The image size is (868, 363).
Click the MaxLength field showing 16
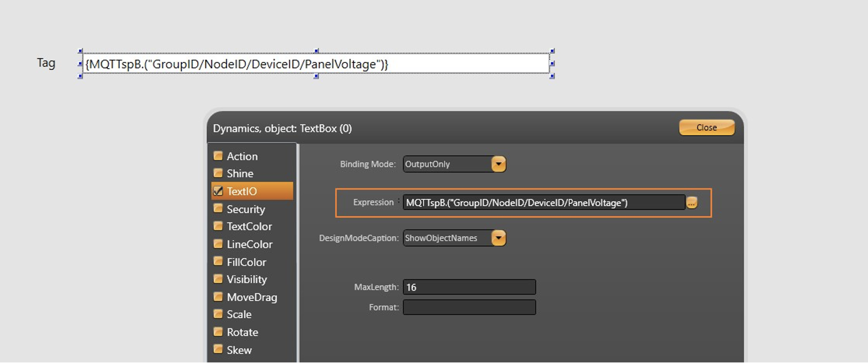click(x=469, y=287)
